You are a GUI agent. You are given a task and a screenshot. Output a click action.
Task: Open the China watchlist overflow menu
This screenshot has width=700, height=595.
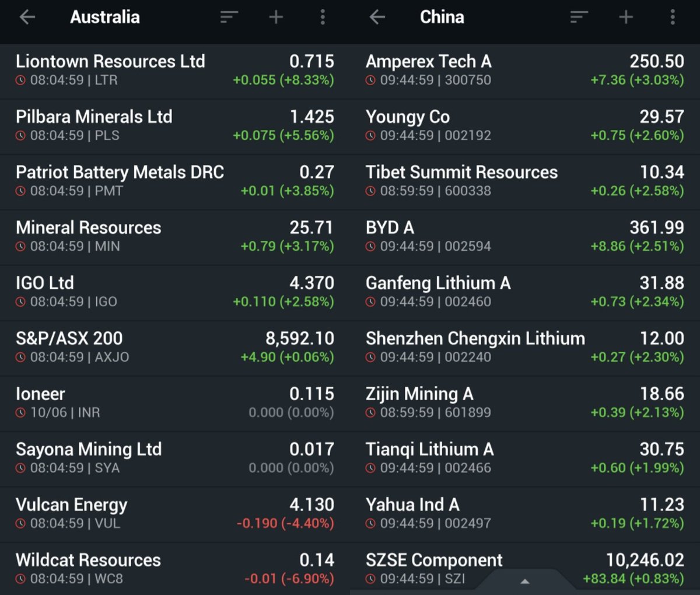pos(673,17)
